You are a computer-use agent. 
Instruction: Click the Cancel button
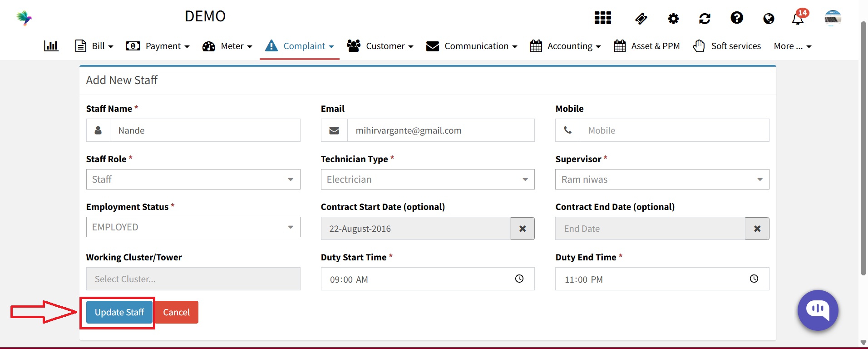tap(177, 312)
